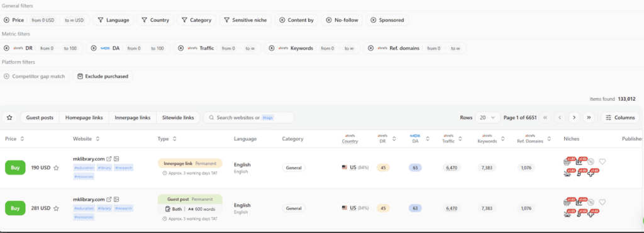Click crypto niche icon in 281 USD row
This screenshot has height=233, width=644.
(579, 213)
